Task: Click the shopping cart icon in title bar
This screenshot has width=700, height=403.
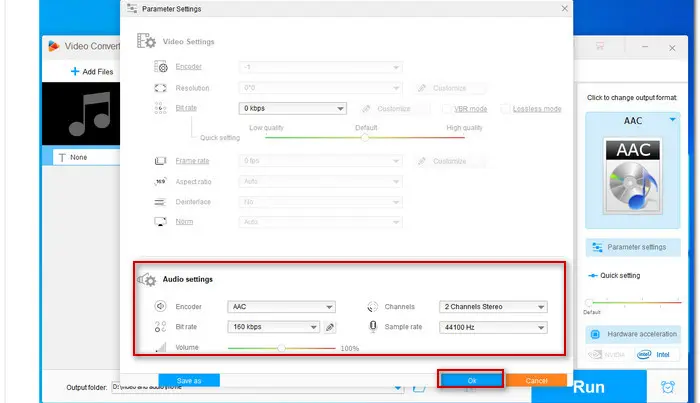Action: click(x=600, y=46)
